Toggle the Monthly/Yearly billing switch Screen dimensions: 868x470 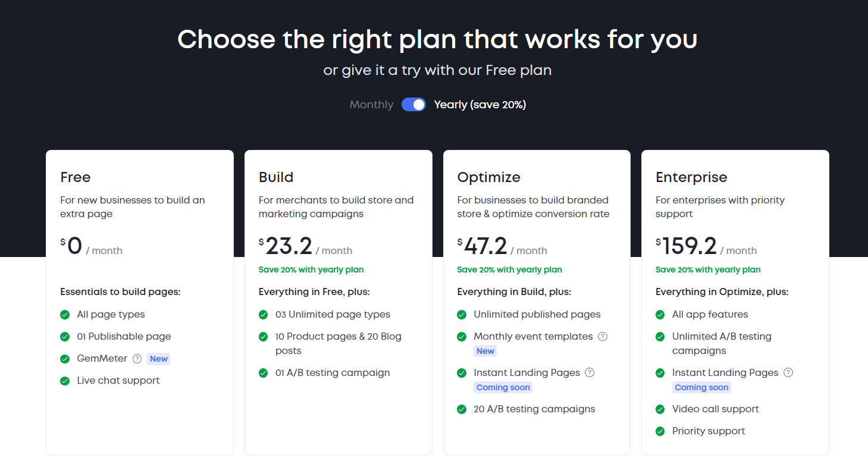coord(413,105)
